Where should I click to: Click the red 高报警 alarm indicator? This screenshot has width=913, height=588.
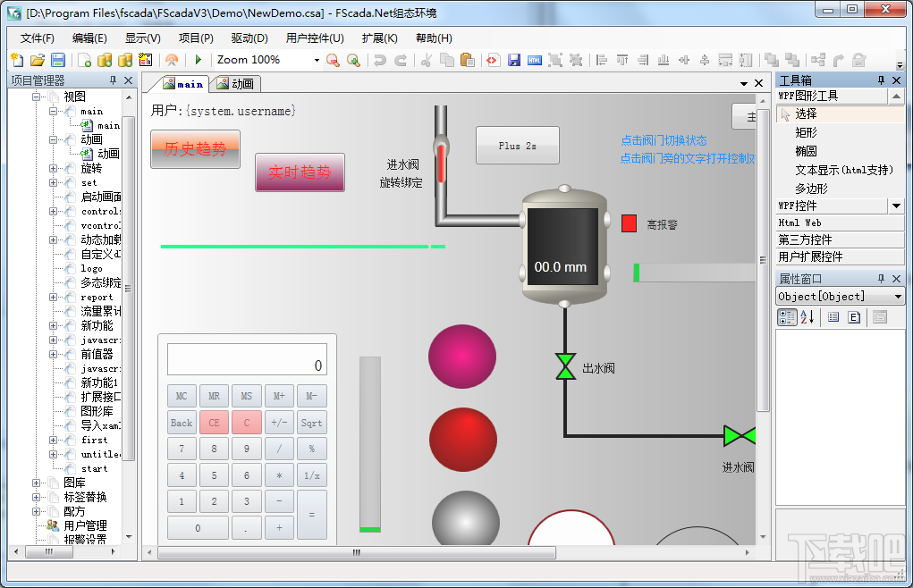629,223
